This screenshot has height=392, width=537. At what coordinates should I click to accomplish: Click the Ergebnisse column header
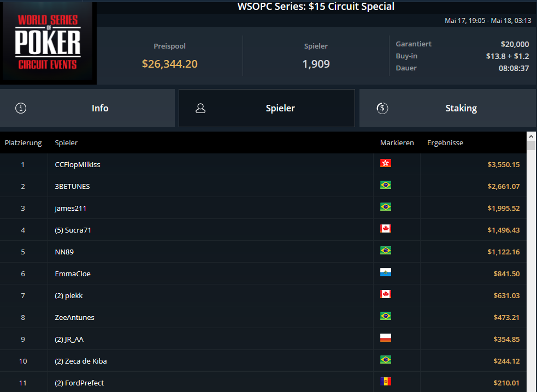(x=445, y=142)
